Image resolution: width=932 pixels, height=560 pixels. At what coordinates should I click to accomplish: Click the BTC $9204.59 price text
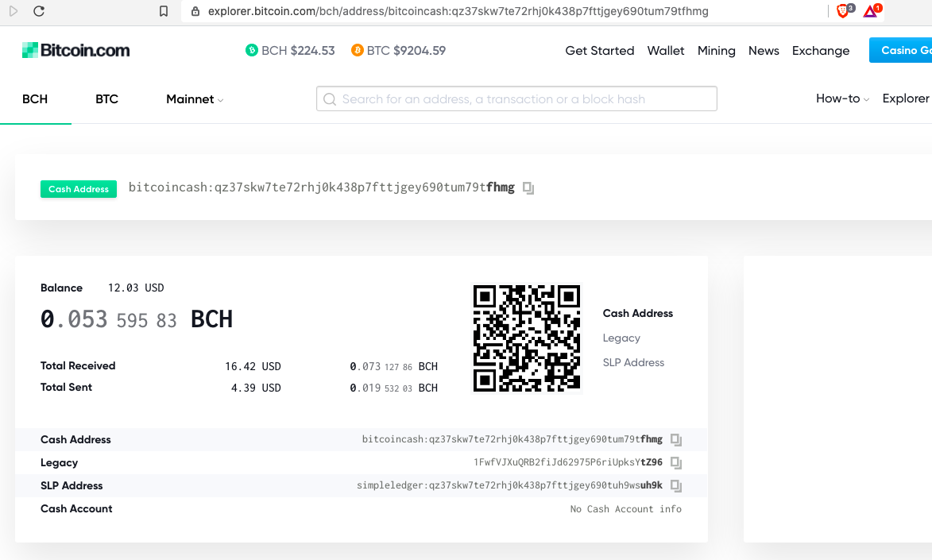tap(406, 51)
